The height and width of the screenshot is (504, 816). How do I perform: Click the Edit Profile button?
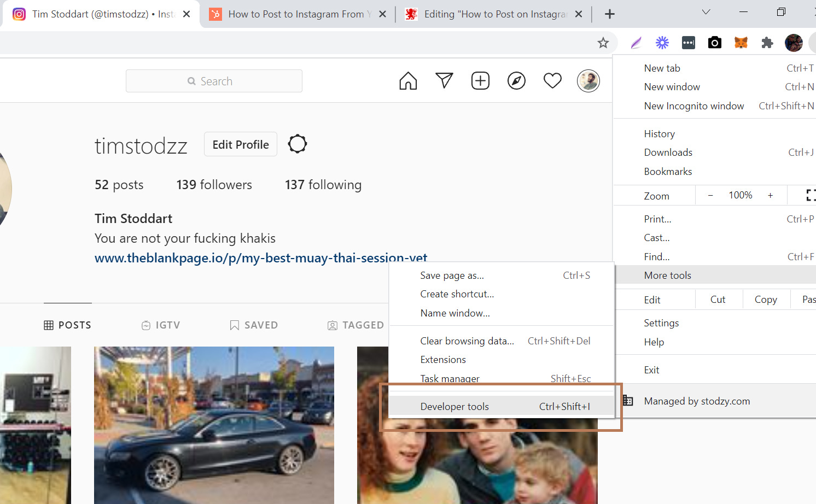(x=241, y=144)
